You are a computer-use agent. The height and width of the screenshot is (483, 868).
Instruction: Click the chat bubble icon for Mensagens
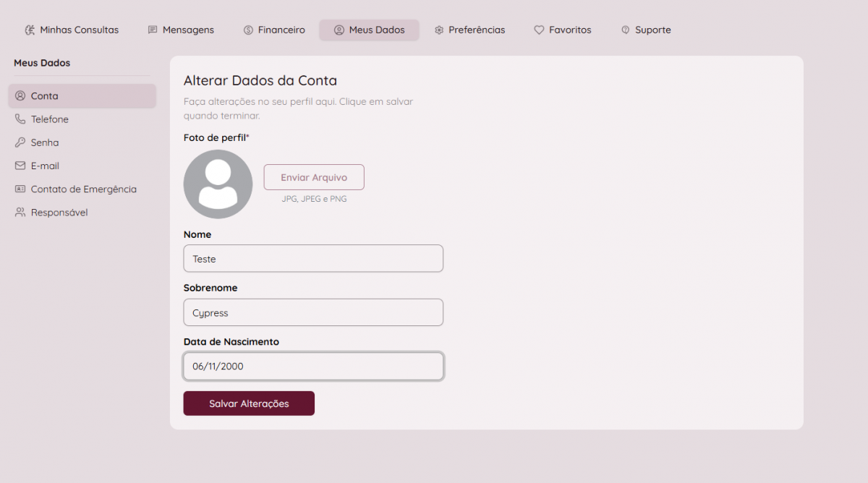153,30
